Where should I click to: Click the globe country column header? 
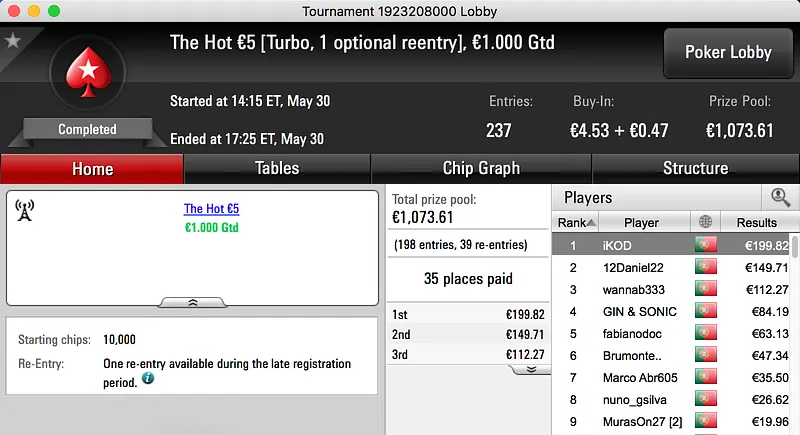(x=706, y=222)
